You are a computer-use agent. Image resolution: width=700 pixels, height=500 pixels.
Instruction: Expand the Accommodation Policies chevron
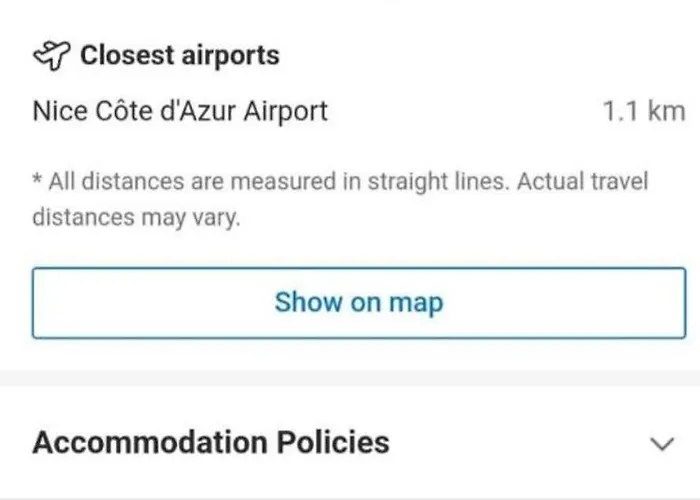(x=662, y=444)
